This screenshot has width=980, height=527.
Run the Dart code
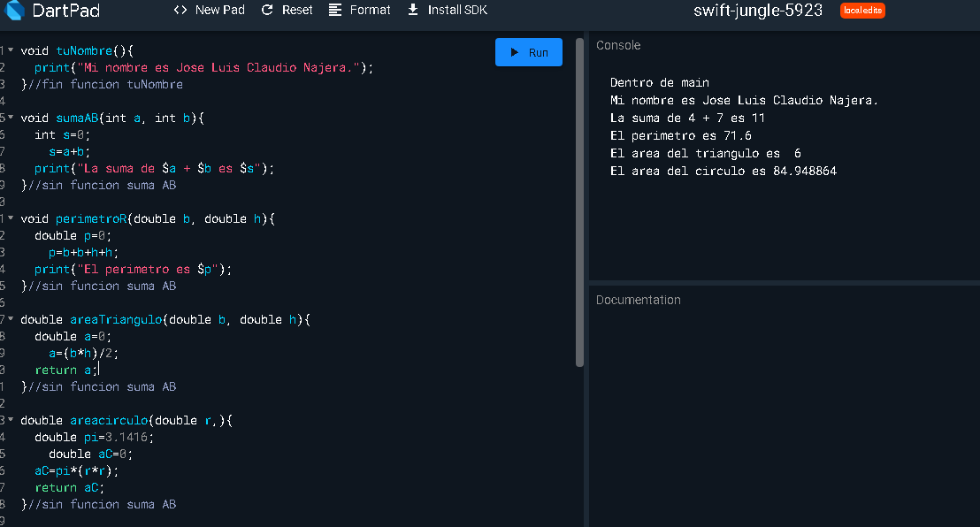tap(529, 52)
